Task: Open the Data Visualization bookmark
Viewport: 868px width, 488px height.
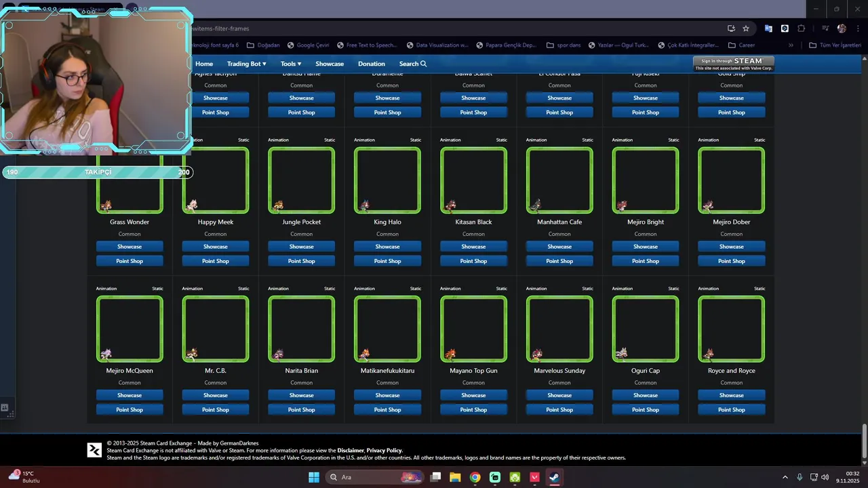Action: click(437, 45)
